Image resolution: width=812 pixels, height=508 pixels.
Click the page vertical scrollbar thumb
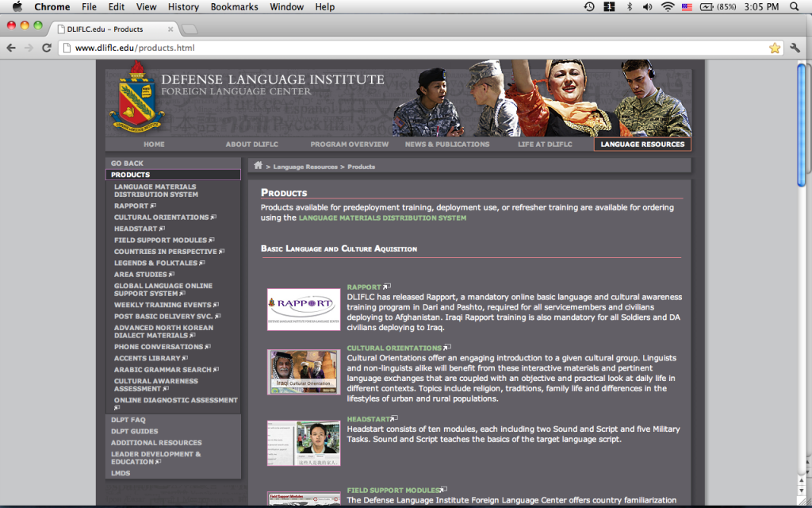801,125
